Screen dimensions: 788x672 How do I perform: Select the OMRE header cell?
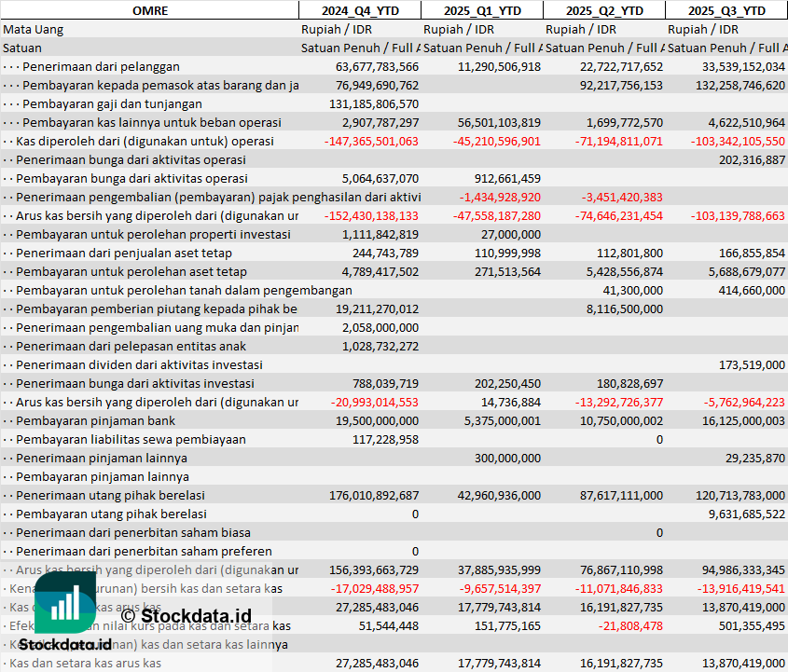[x=149, y=10]
